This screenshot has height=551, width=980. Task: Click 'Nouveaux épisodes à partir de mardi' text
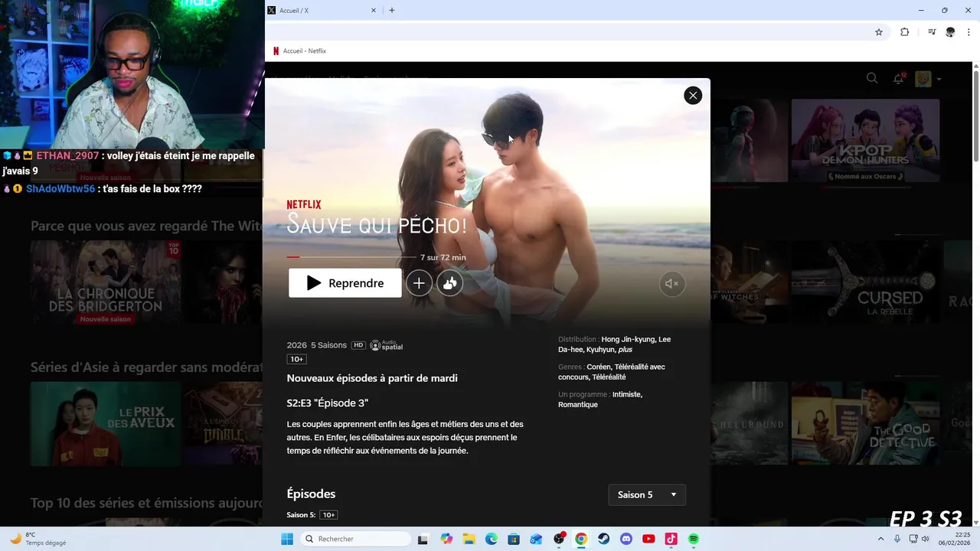click(372, 378)
